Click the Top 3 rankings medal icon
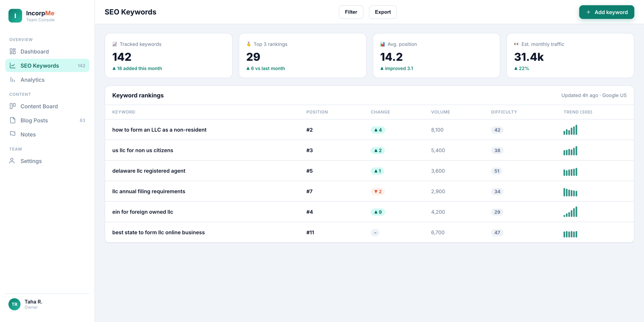The height and width of the screenshot is (322, 644). click(249, 44)
